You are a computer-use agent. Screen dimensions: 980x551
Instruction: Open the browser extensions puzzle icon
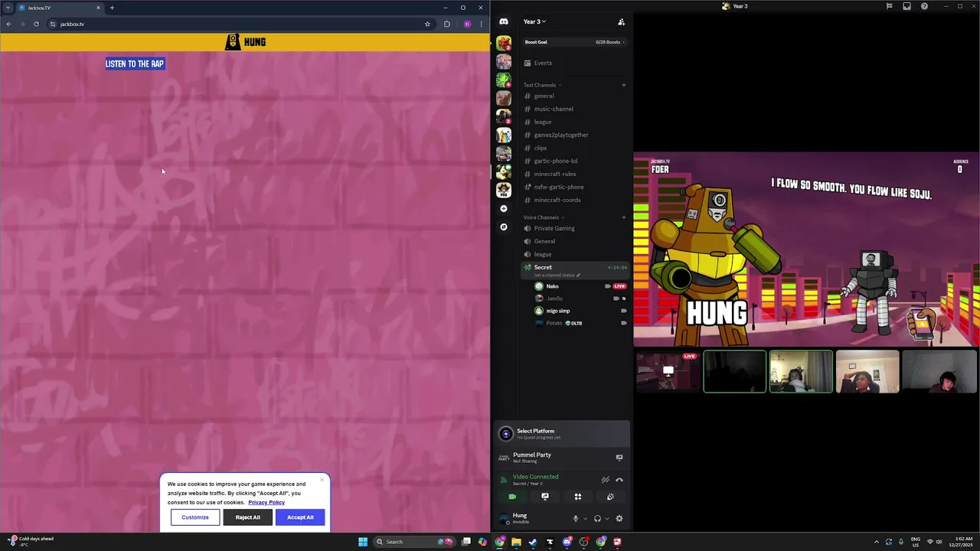pyautogui.click(x=447, y=24)
